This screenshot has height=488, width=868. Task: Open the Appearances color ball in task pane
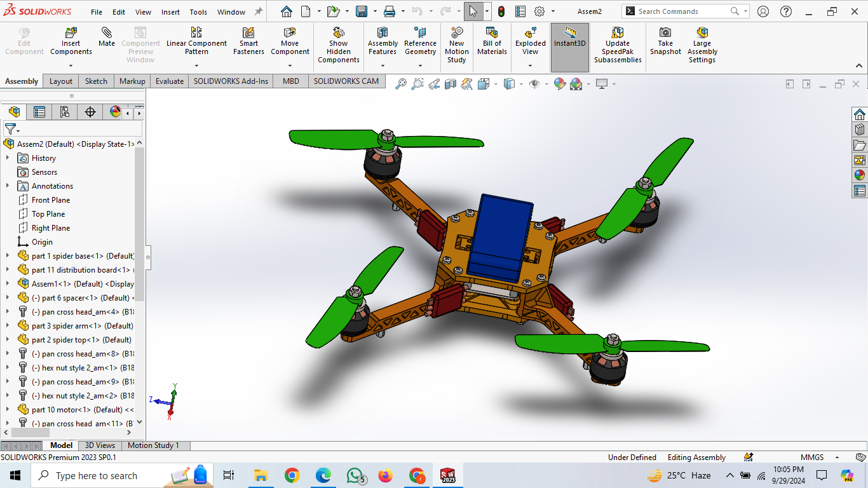(x=860, y=175)
